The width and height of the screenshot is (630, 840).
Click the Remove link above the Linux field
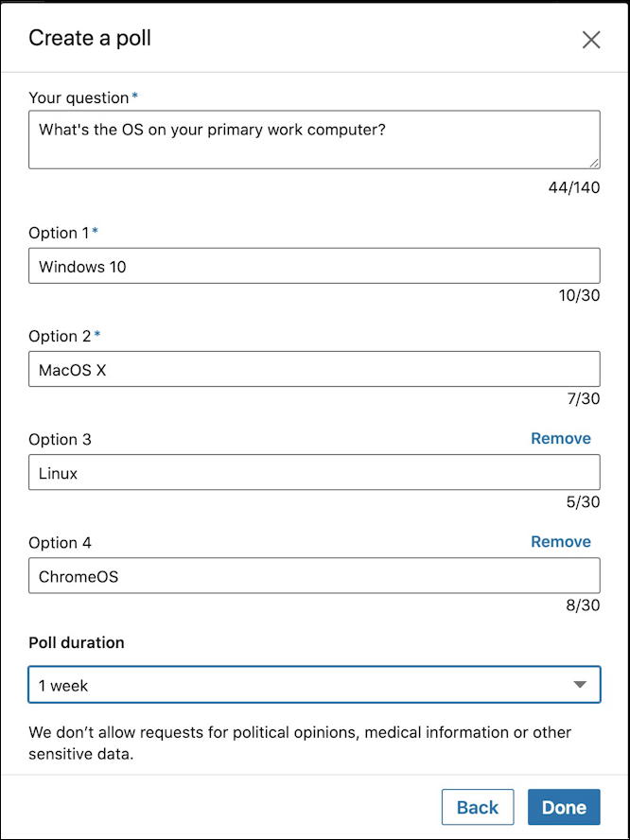[x=560, y=438]
